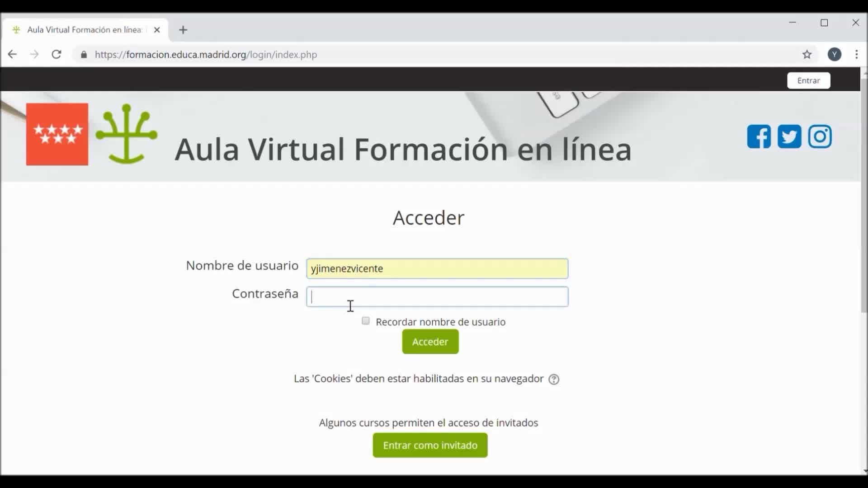868x488 pixels.
Task: Click the Comunidad de Madrid red logo
Action: pyautogui.click(x=57, y=134)
